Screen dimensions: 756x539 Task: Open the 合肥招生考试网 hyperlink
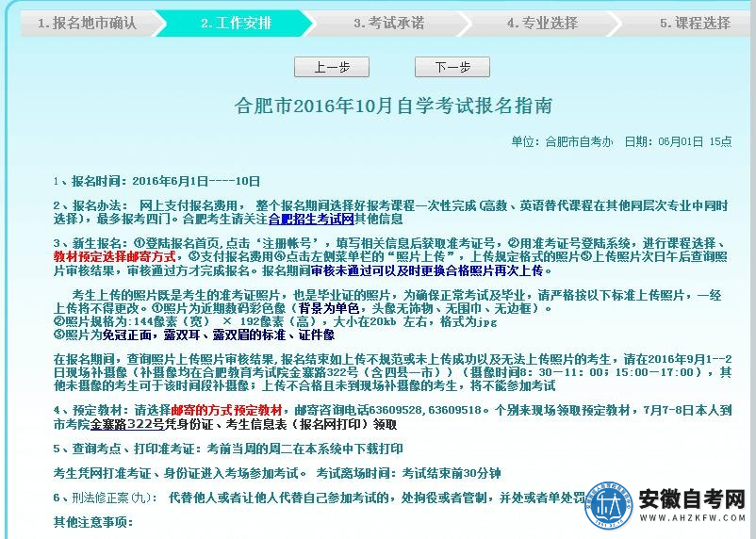311,219
